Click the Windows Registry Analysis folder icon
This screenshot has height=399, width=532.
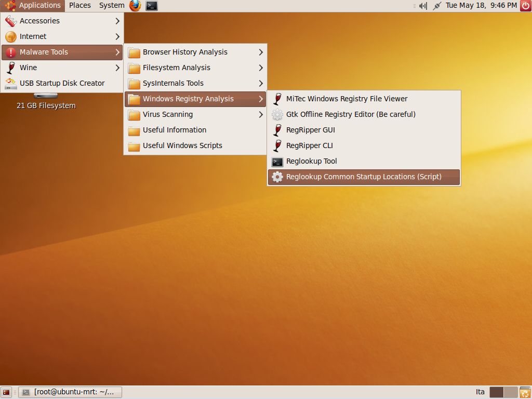[x=134, y=99]
